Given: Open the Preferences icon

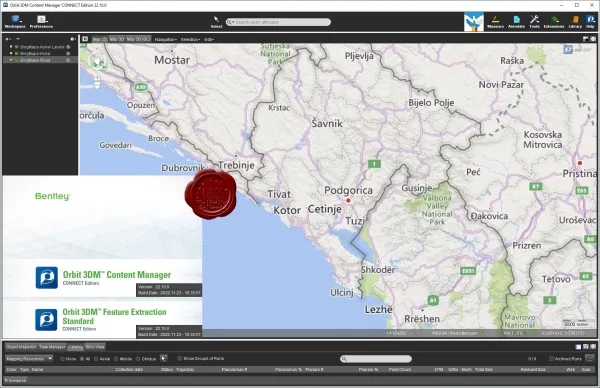Looking at the screenshot, I should tap(41, 21).
